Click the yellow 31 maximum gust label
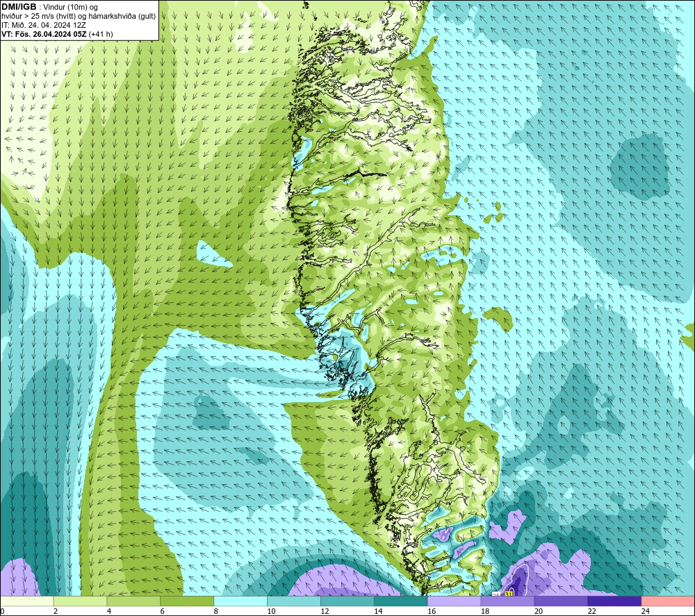This screenshot has width=695, height=616. coord(509,593)
